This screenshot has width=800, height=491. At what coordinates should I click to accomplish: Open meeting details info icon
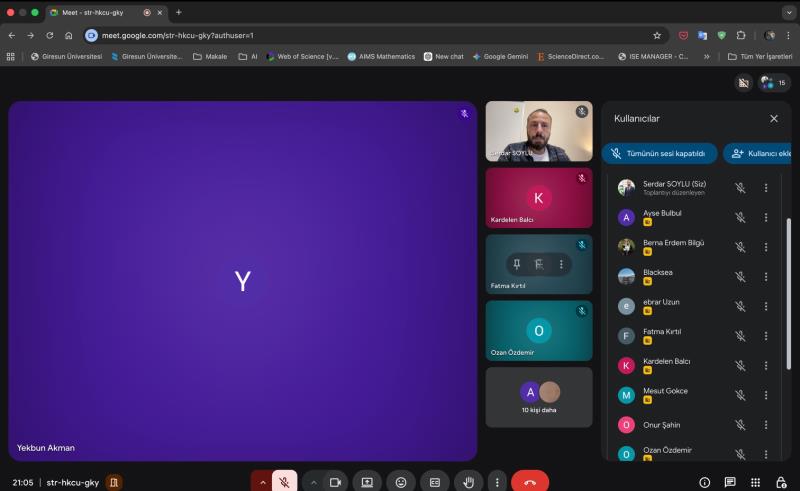(704, 482)
